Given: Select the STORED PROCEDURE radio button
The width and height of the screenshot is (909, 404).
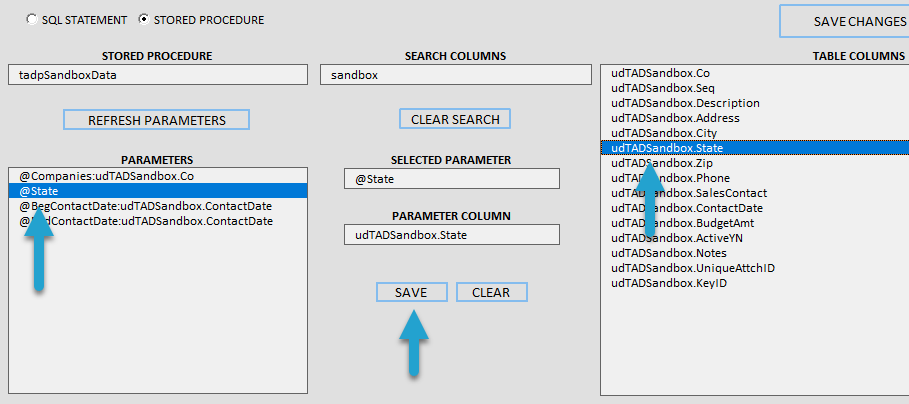Looking at the screenshot, I should tap(144, 20).
